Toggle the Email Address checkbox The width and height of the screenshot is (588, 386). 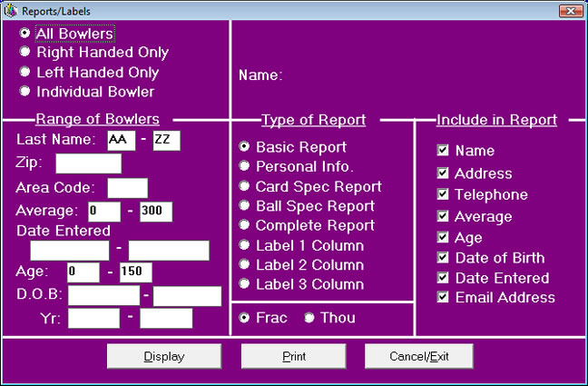click(443, 297)
